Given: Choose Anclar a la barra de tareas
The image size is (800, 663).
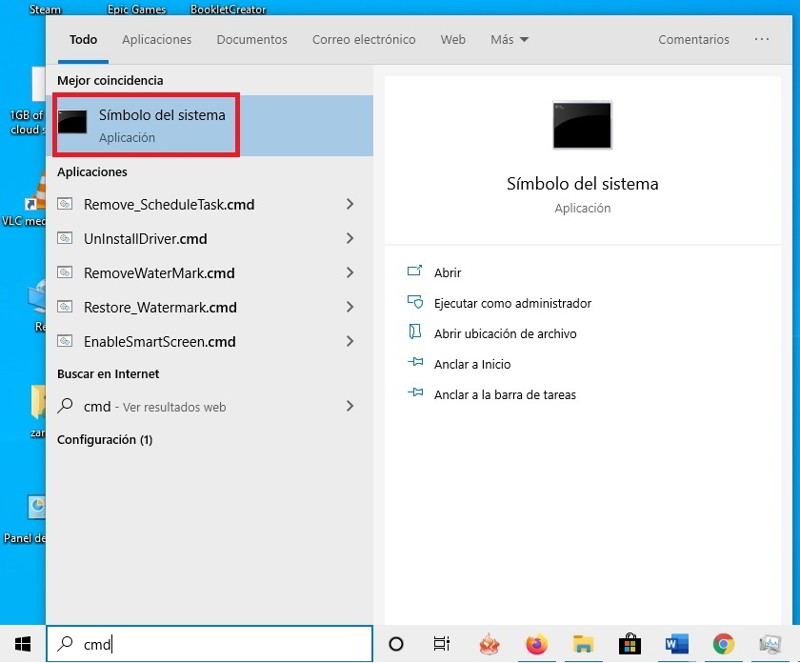Looking at the screenshot, I should pos(504,395).
